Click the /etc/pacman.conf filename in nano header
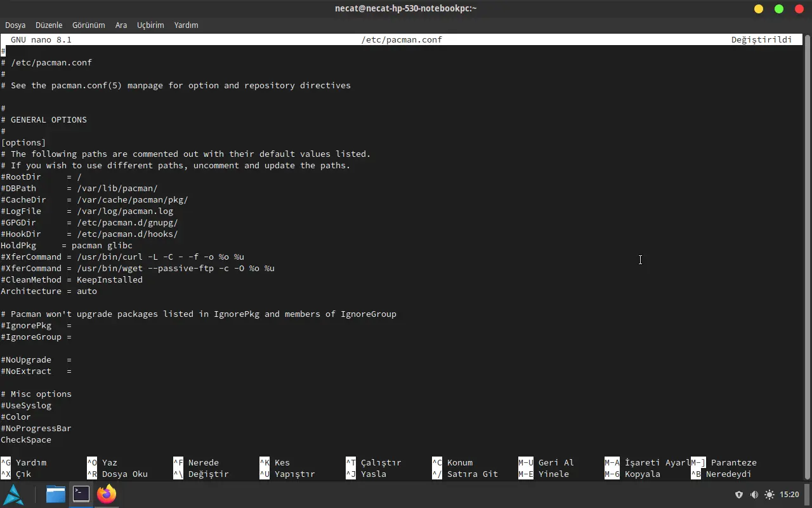 click(x=402, y=39)
